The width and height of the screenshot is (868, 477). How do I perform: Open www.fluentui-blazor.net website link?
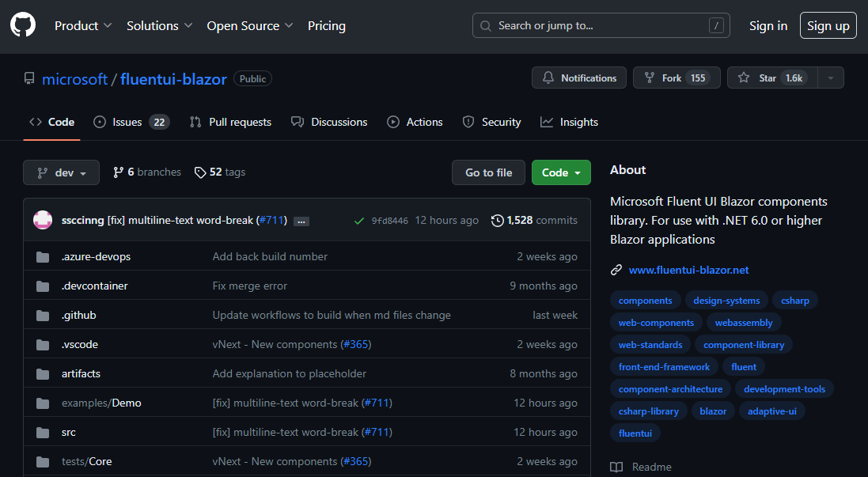pyautogui.click(x=688, y=270)
